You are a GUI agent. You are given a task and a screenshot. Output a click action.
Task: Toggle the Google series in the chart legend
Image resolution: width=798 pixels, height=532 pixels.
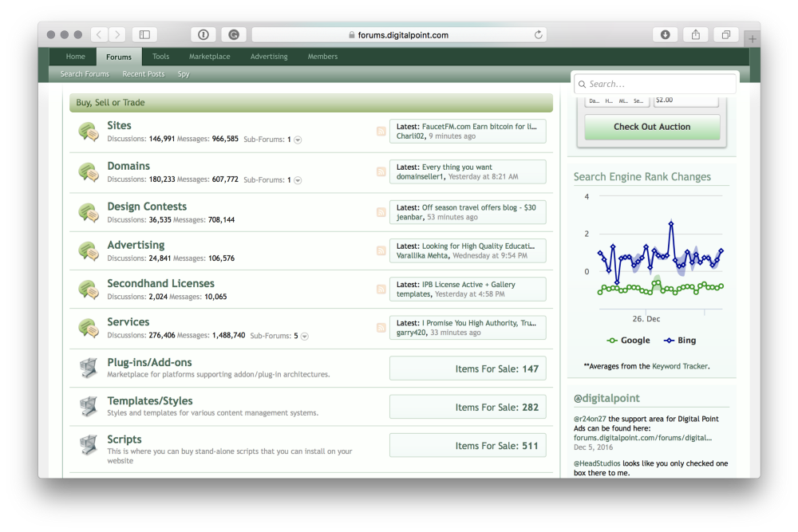(629, 341)
